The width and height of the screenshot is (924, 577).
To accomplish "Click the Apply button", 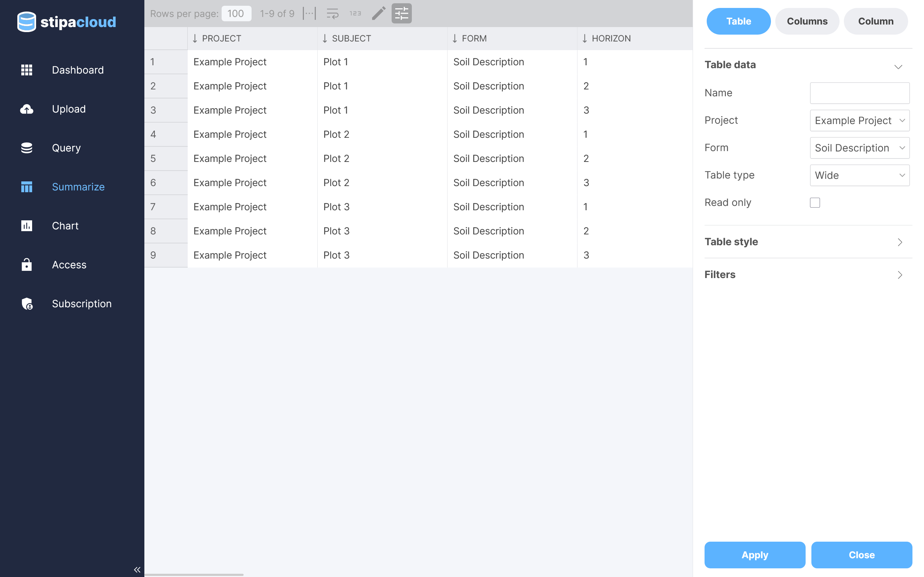I will tap(754, 555).
